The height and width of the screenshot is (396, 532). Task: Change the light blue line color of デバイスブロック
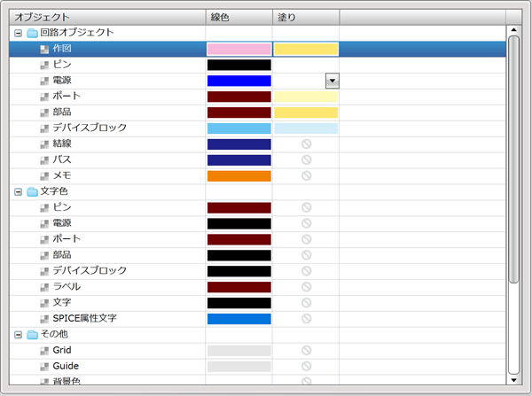(x=239, y=128)
